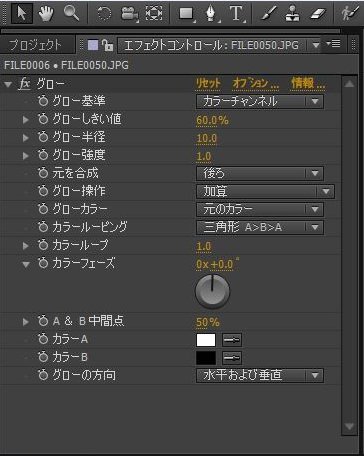
Task: Toggle stopwatch for カラーフェーズ
Action: (43, 264)
